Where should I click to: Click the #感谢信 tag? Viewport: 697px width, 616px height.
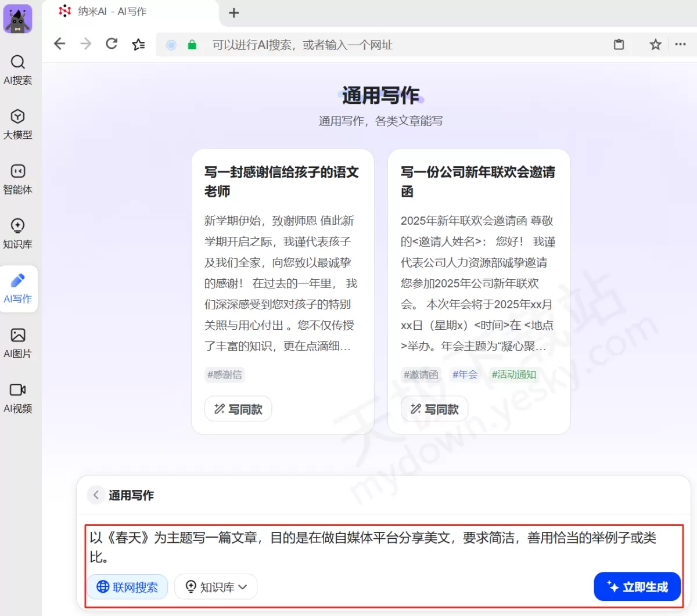coord(225,374)
